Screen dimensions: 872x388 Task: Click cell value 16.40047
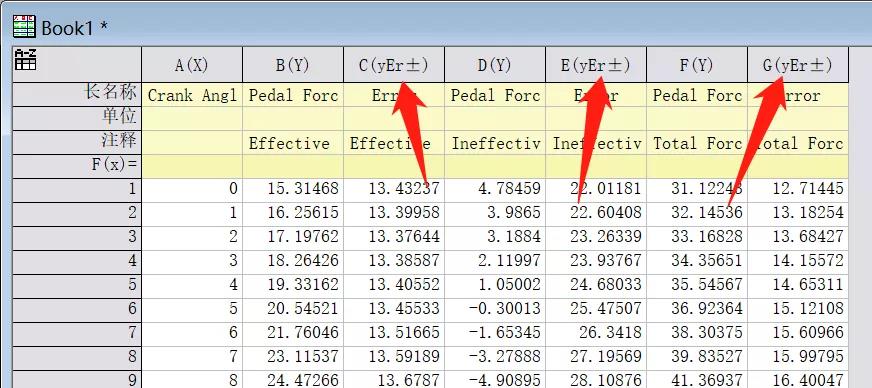click(797, 380)
